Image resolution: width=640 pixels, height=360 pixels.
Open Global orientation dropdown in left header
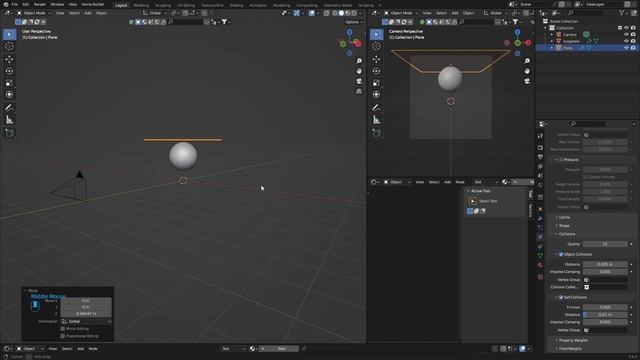tap(155, 13)
